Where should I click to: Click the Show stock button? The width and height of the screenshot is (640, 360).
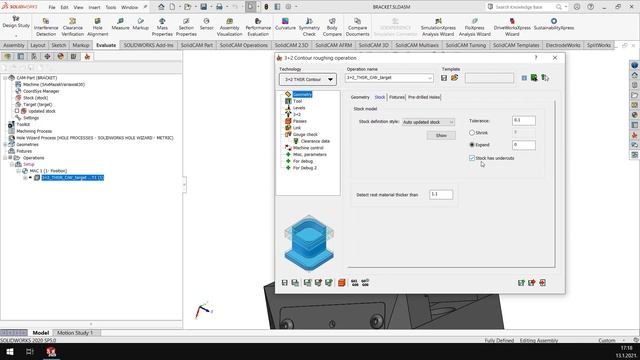click(x=441, y=136)
